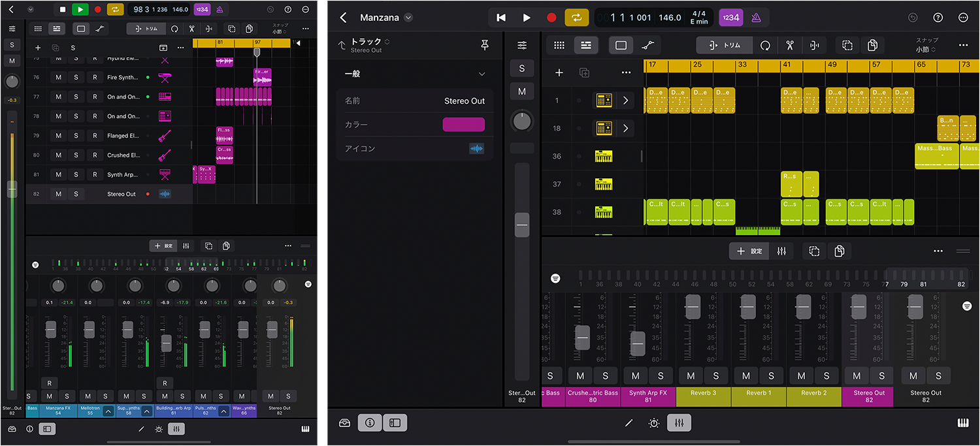
Task: Tap the go-to-beginning button beside Manzana's play button
Action: pos(501,18)
